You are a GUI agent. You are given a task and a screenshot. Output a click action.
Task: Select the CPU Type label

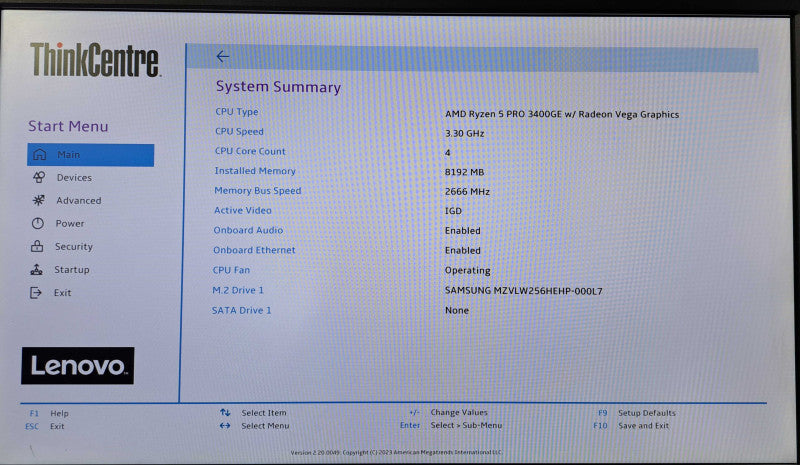coord(237,111)
